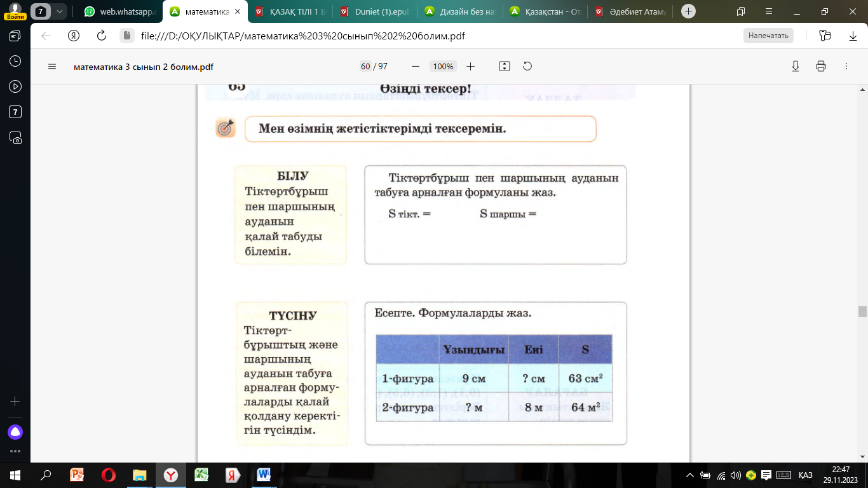Open the sidebar three-dot more options
The image size is (868, 488).
pyautogui.click(x=15, y=451)
